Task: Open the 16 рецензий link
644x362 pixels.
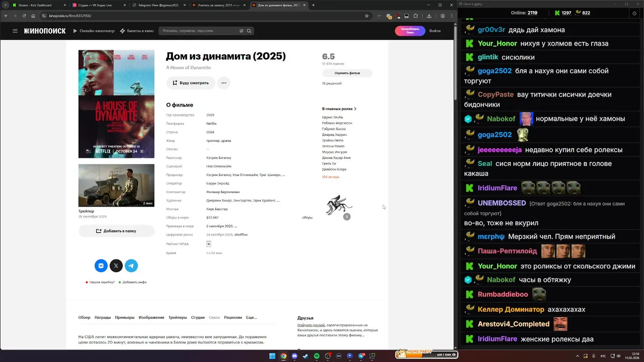Action: point(332,83)
